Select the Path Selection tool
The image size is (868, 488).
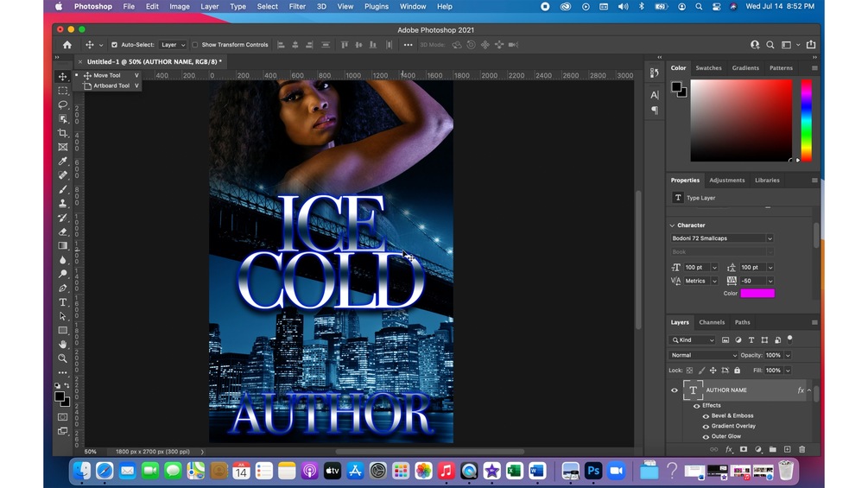click(x=62, y=316)
